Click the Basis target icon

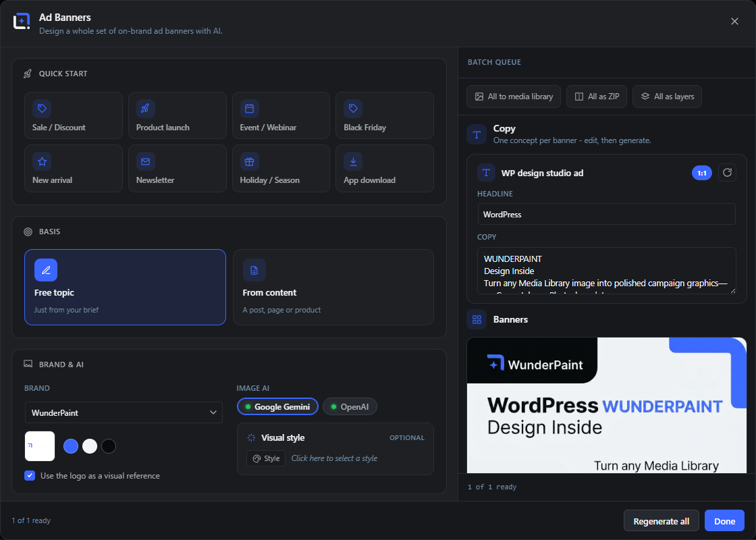28,232
